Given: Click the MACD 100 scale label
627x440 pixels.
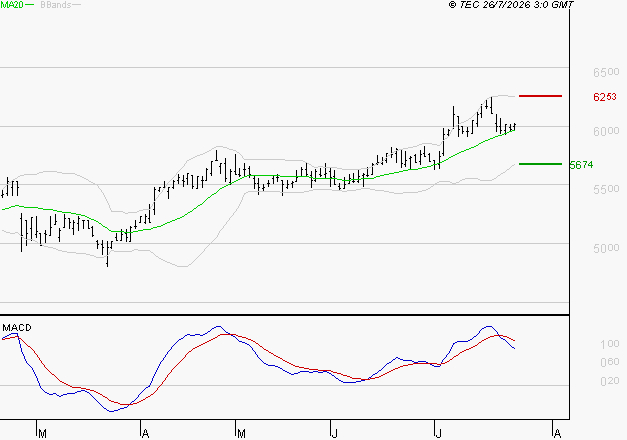Looking at the screenshot, I should (610, 344).
